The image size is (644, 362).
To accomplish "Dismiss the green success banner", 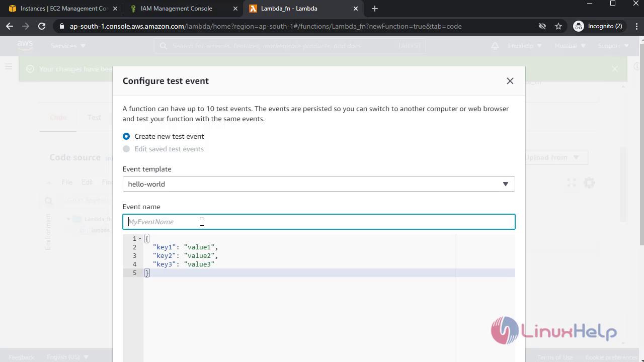I will (x=614, y=69).
